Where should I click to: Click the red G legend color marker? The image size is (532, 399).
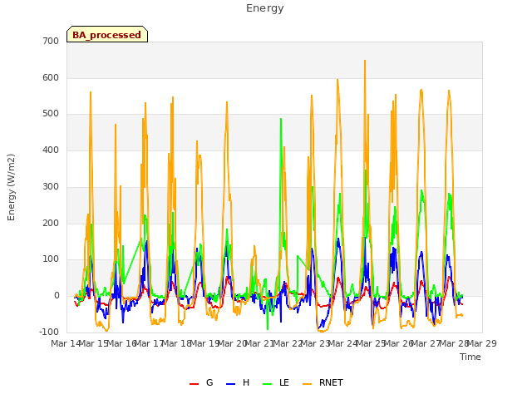click(194, 384)
